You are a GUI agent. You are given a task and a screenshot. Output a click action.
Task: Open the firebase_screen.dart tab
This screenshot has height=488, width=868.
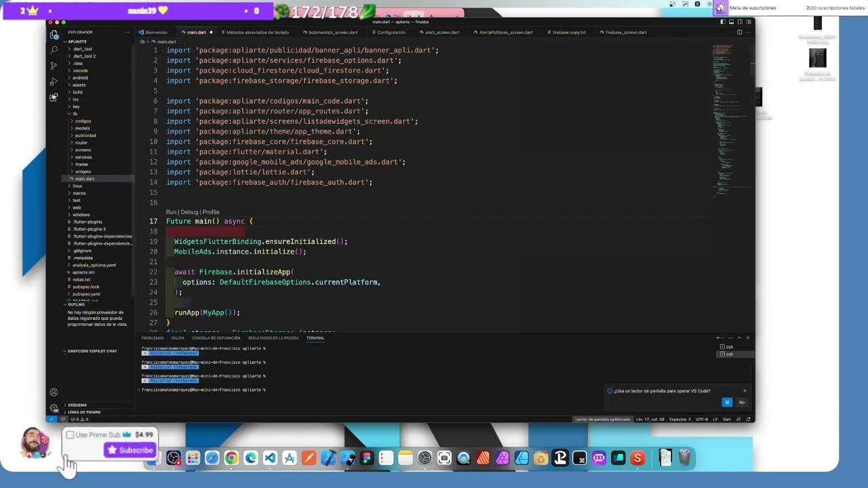(x=626, y=32)
